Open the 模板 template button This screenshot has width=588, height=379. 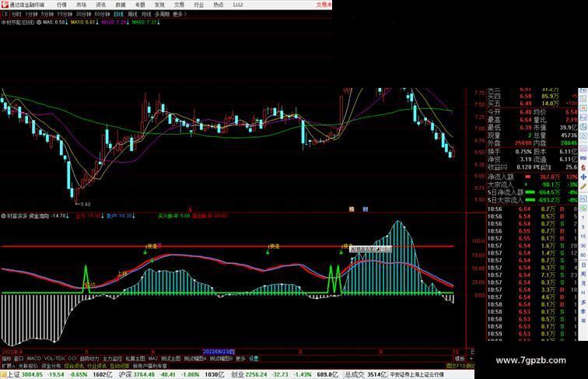[460, 359]
